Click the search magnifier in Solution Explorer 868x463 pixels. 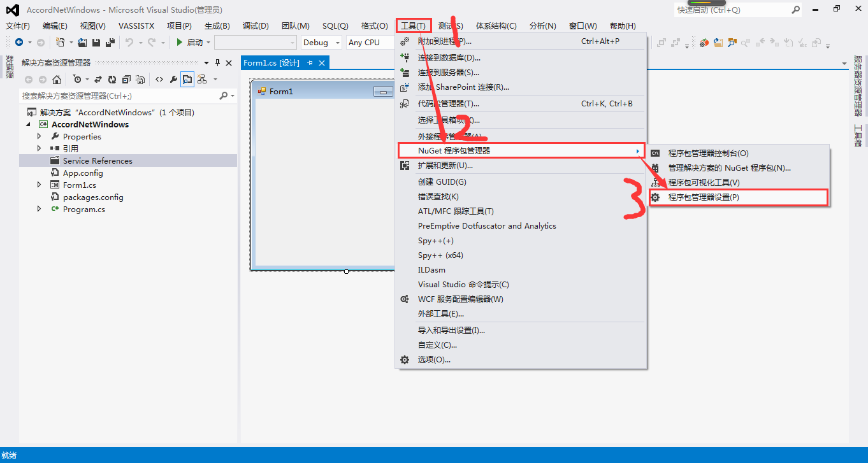click(x=224, y=96)
